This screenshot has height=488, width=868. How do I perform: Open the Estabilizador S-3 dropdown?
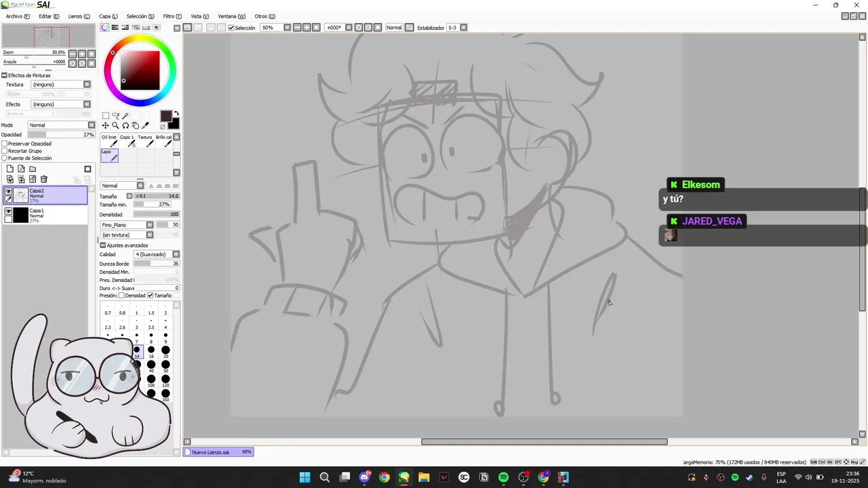click(x=463, y=28)
